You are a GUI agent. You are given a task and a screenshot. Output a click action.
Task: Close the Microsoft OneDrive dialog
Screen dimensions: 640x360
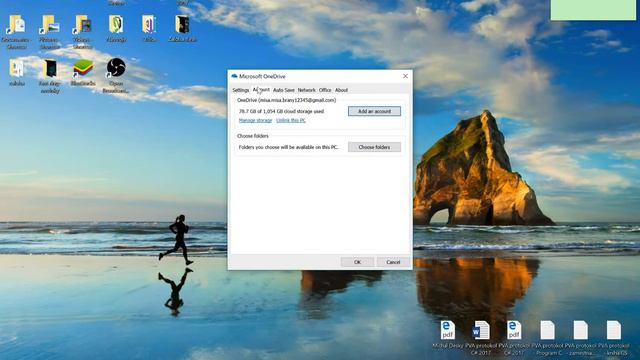[x=405, y=76]
